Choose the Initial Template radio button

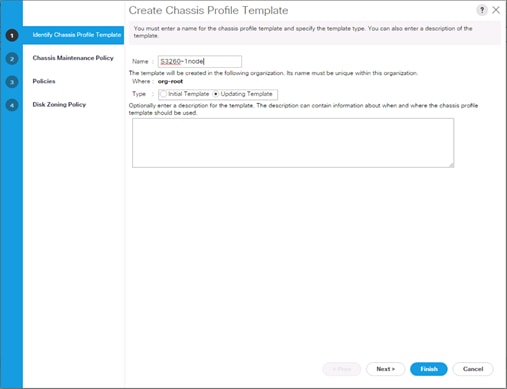pyautogui.click(x=163, y=94)
